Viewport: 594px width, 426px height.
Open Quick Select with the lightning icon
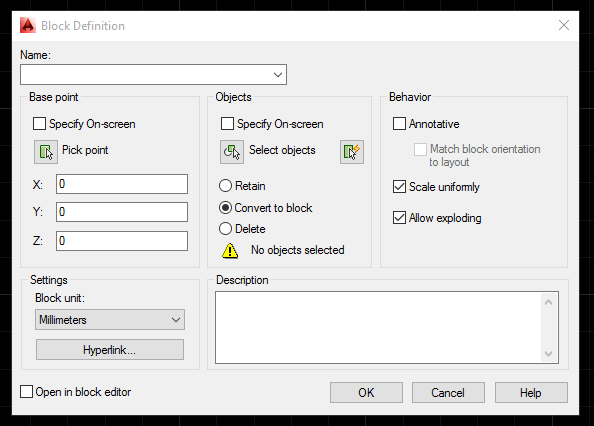(x=352, y=152)
